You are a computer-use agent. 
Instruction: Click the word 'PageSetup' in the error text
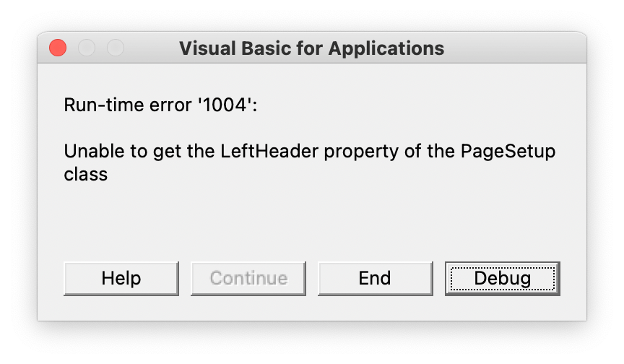(508, 152)
